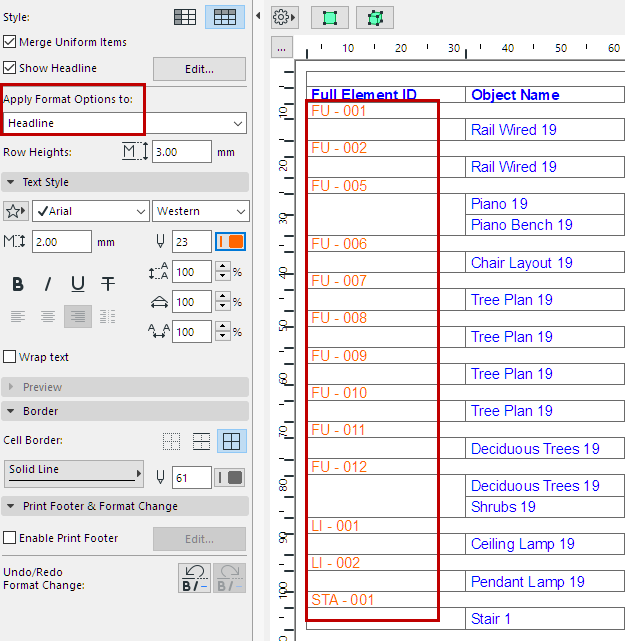Image resolution: width=625 pixels, height=641 pixels.
Task: Open the gear settings menu
Action: 284,18
